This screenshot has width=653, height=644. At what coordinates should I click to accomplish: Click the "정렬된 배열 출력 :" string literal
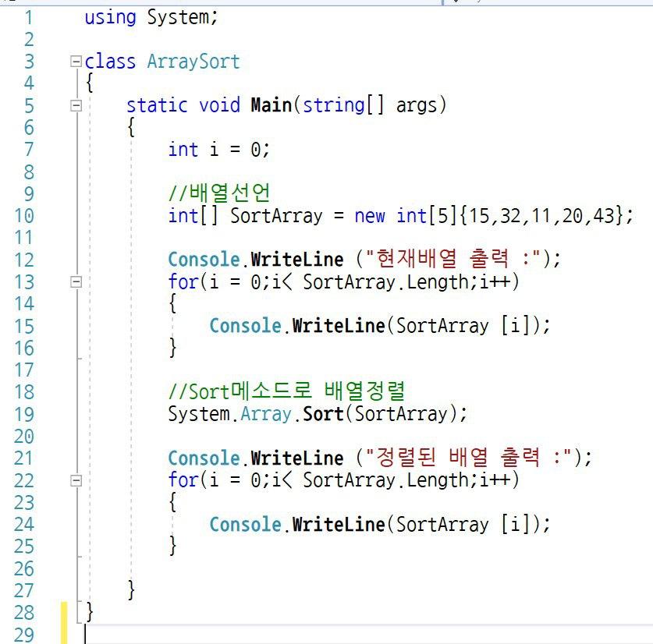[x=469, y=457]
